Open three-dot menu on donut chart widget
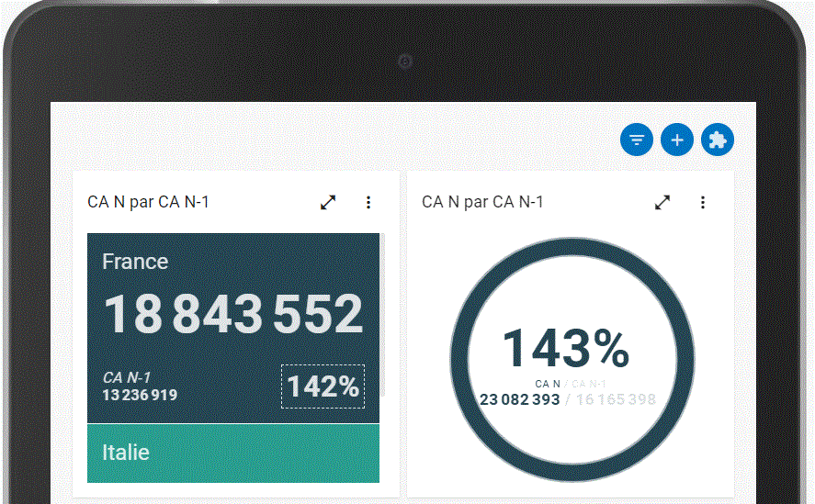Image resolution: width=815 pixels, height=504 pixels. tap(703, 202)
